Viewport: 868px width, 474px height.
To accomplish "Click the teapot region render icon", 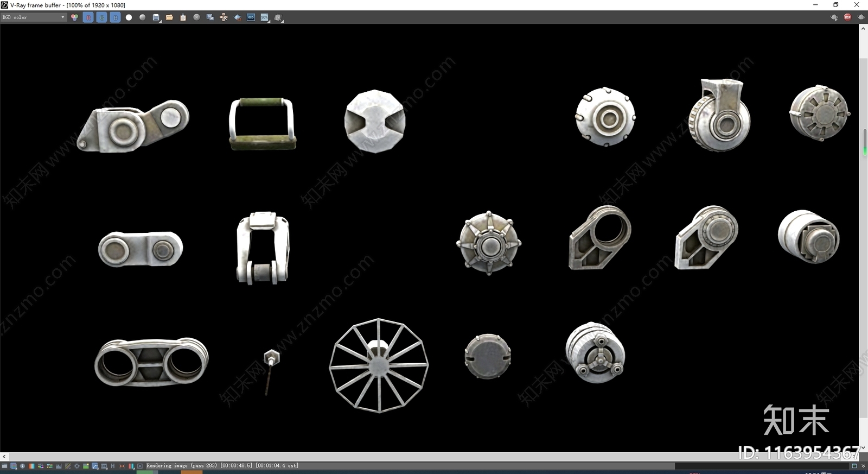I will click(237, 17).
